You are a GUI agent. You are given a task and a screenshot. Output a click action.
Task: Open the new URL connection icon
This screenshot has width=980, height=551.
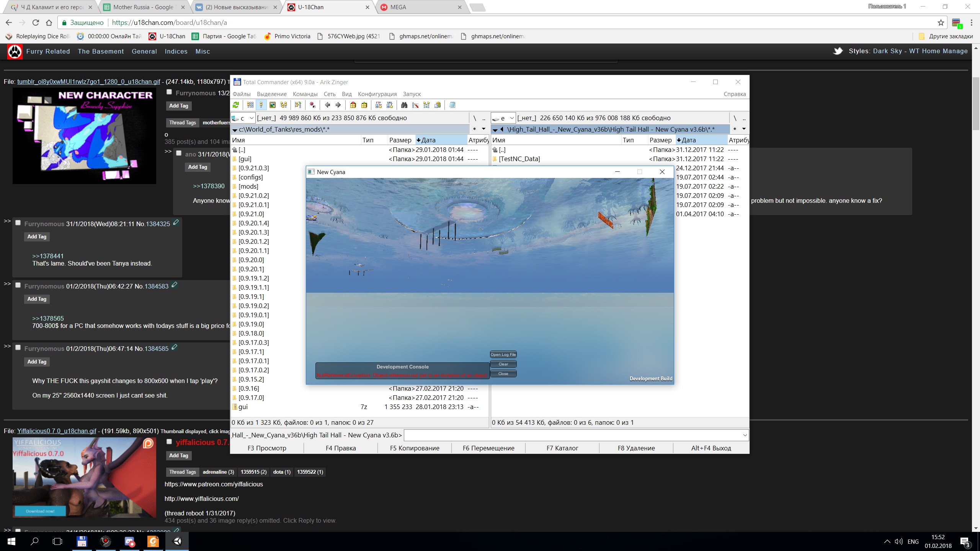click(390, 105)
